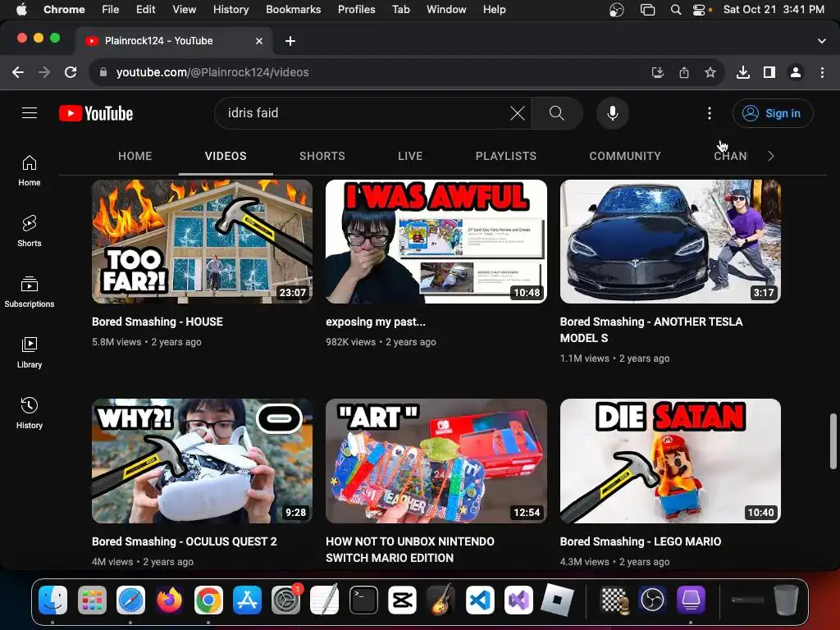Screen dimensions: 840x630
Task: Open the PLAYLISTS channel tab
Action: click(505, 156)
